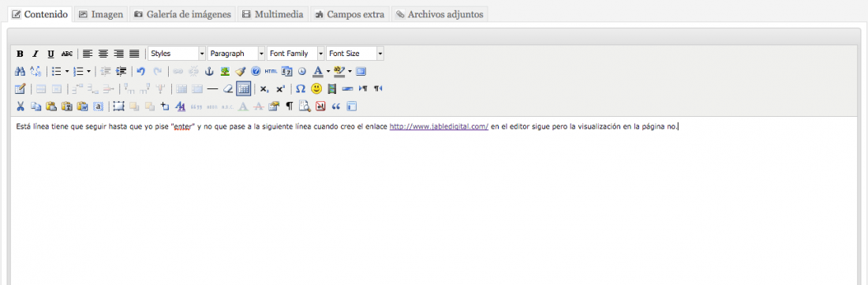Toggle strikethrough (ABC) formatting

[x=67, y=54]
